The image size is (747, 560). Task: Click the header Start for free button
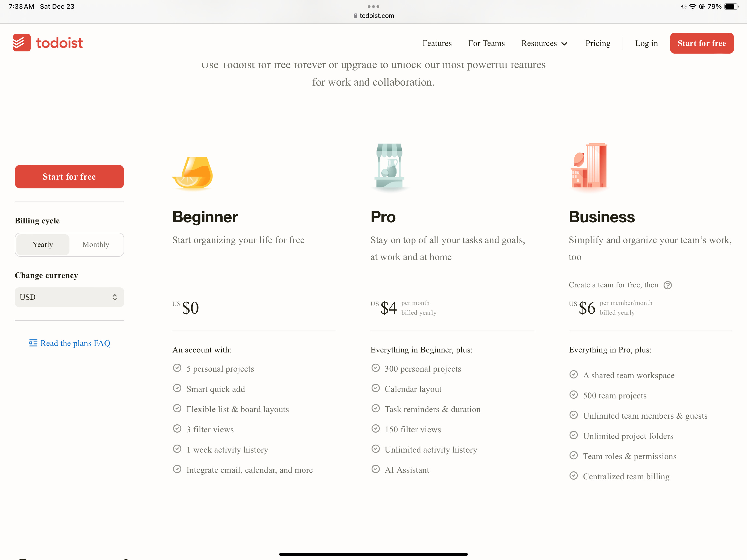(x=701, y=43)
